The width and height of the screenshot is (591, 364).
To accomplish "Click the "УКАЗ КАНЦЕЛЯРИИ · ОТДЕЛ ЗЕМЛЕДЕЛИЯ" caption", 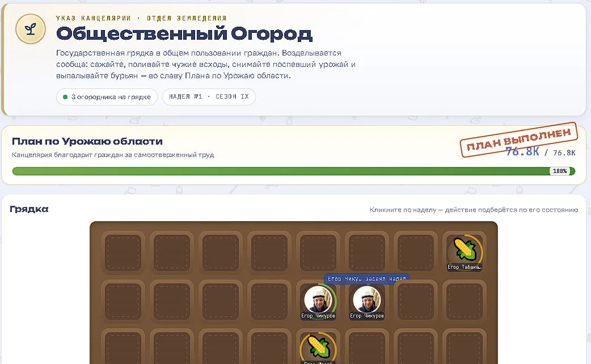I will [x=141, y=18].
